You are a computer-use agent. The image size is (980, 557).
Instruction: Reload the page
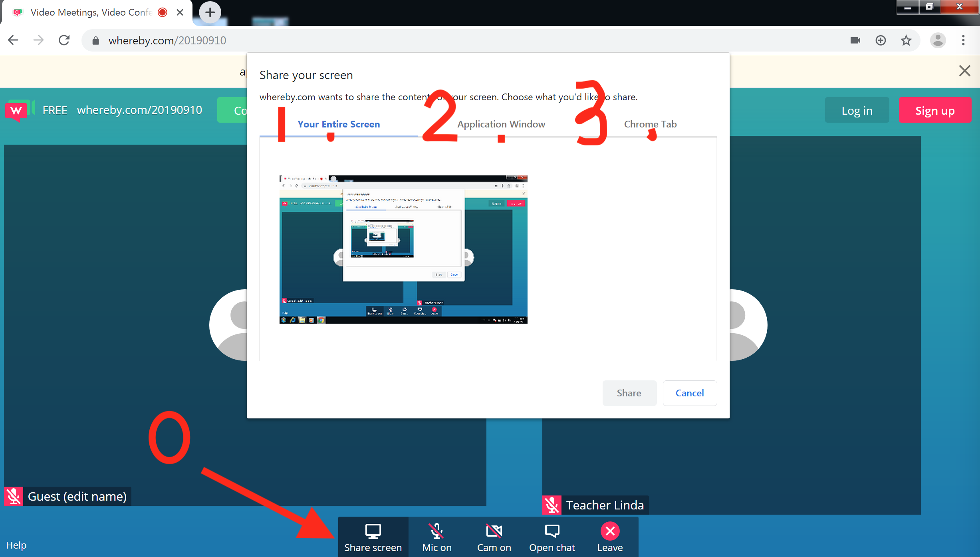pos(64,40)
